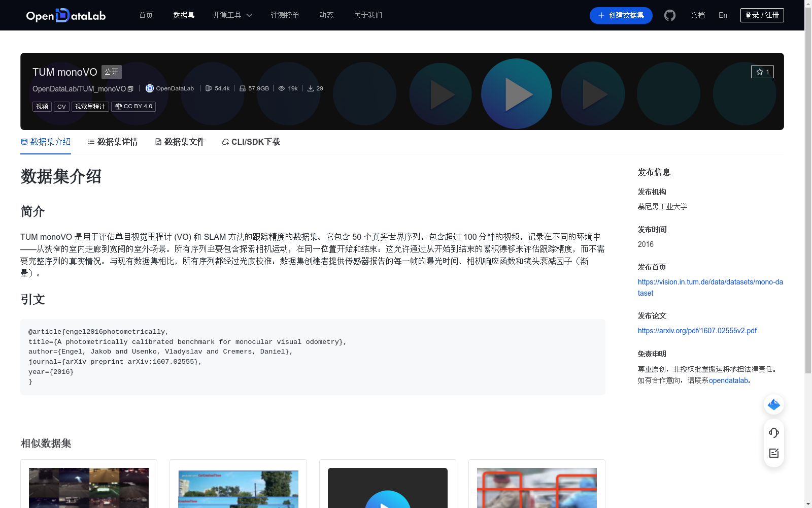Select the 数据集详情 tab
This screenshot has height=508, width=812.
tap(113, 142)
